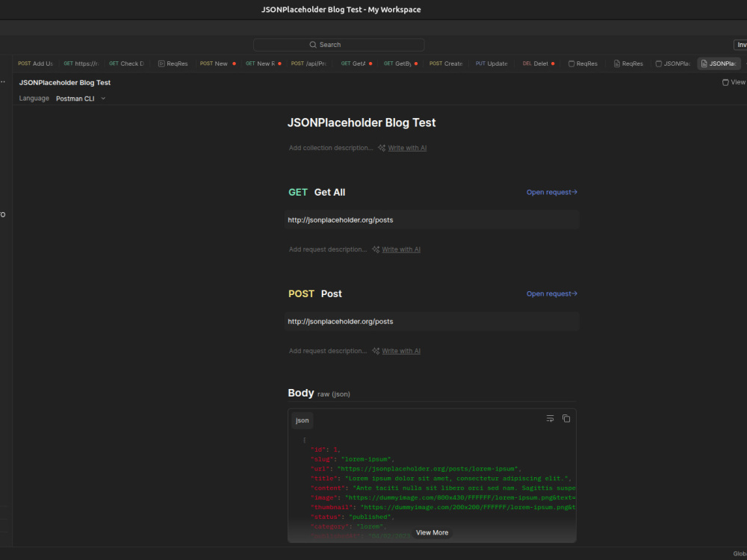
Task: Open the ReqRes documentation tab
Action: 628,63
